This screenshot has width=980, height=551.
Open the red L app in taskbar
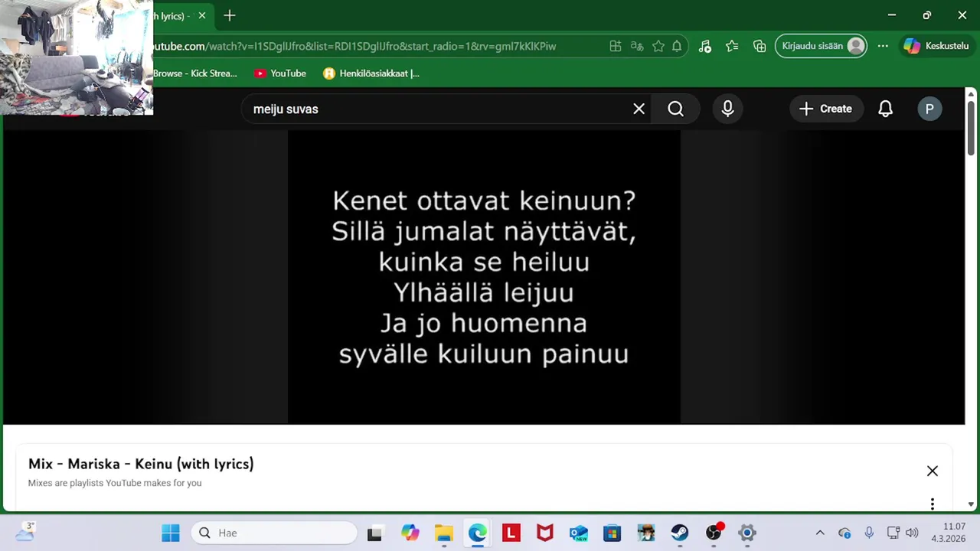click(x=511, y=533)
